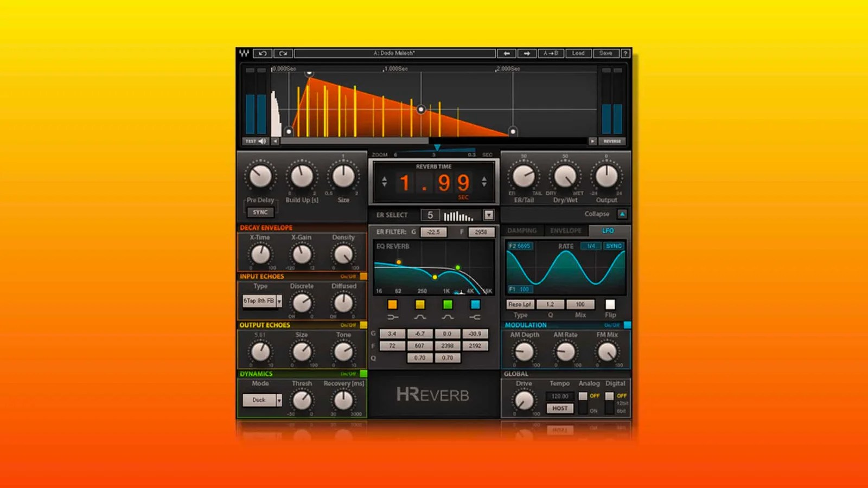
Task: Open the 6Tap 8th FB Type dropdown
Action: pyautogui.click(x=280, y=301)
